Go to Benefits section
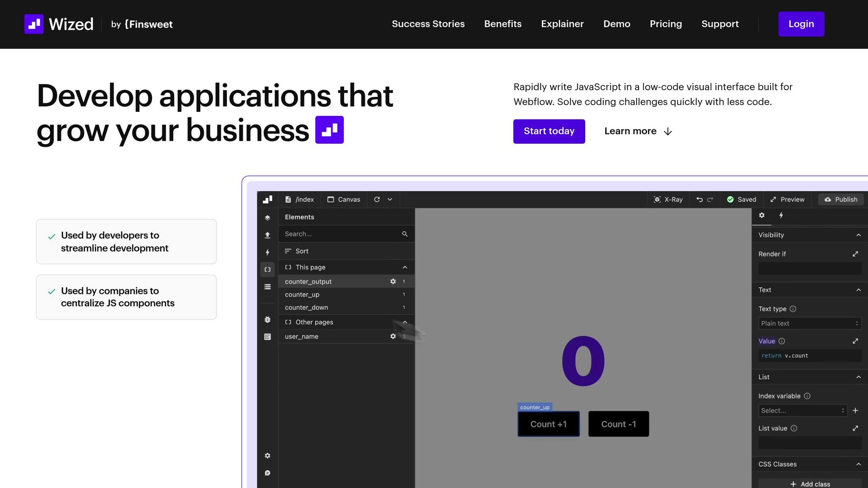 [x=503, y=24]
